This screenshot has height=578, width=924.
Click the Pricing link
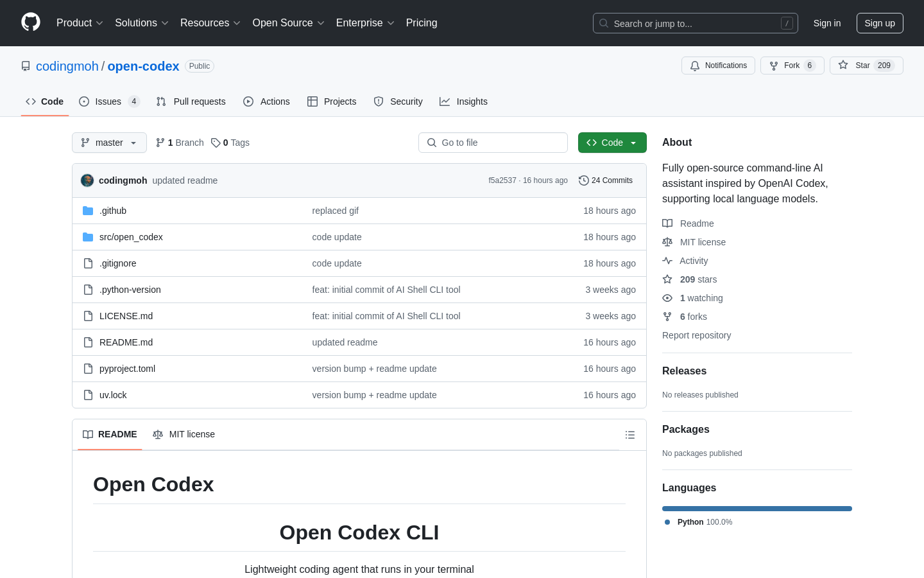(x=422, y=23)
